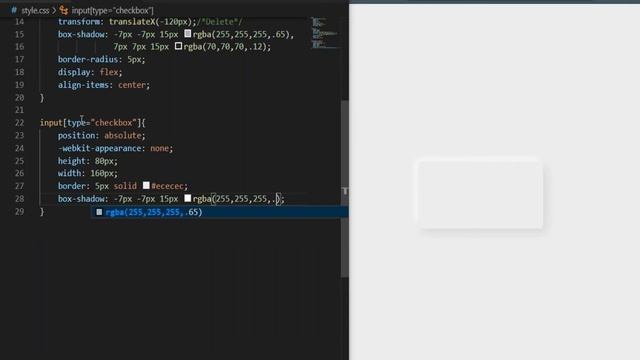Toggle the checkbox preview in the browser pane
The image size is (640, 360).
point(480,195)
